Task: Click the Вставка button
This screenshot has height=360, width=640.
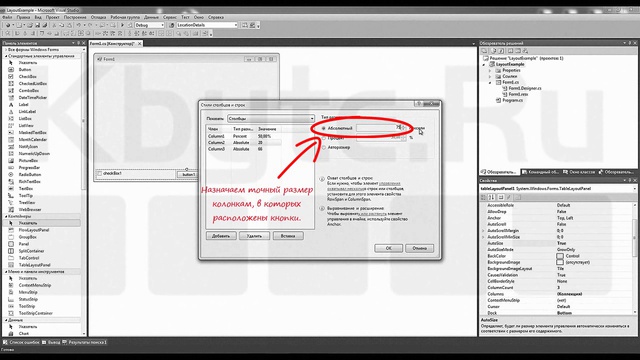Action: click(288, 236)
